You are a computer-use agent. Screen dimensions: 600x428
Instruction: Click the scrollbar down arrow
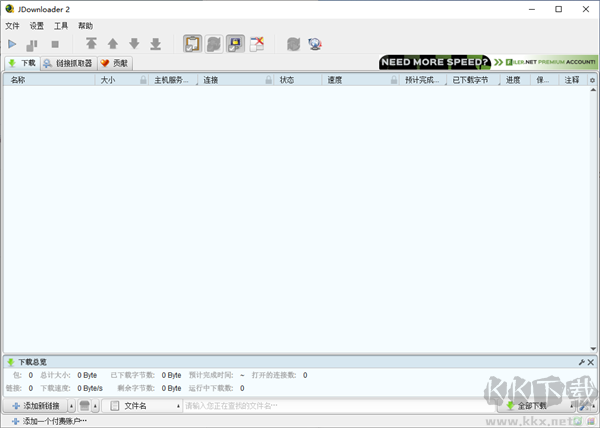(593, 348)
